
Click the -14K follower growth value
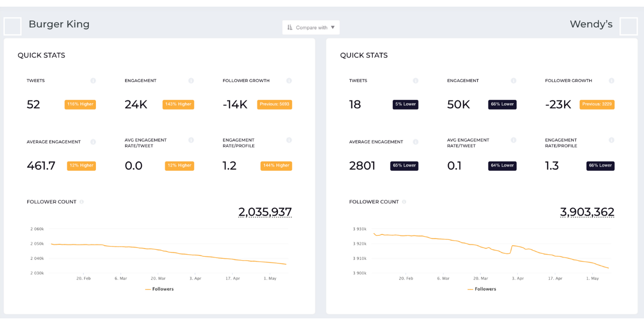[x=235, y=105]
